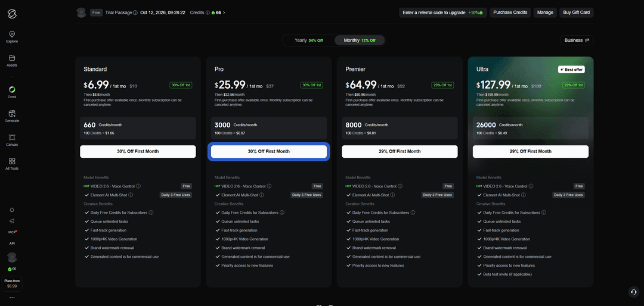The width and height of the screenshot is (644, 306).
Task: Click the app logo in the sidebar
Action: [x=12, y=14]
